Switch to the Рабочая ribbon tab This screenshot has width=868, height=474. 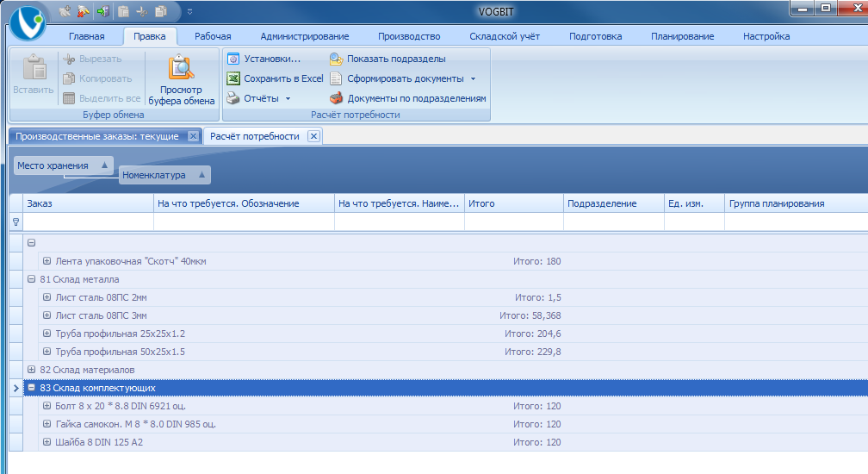point(213,36)
